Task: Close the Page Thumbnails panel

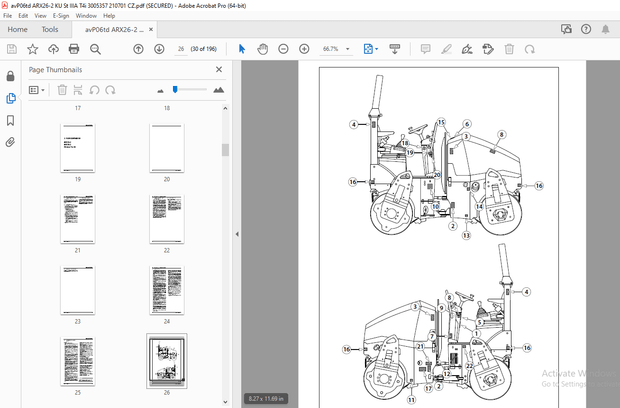Action: click(219, 70)
